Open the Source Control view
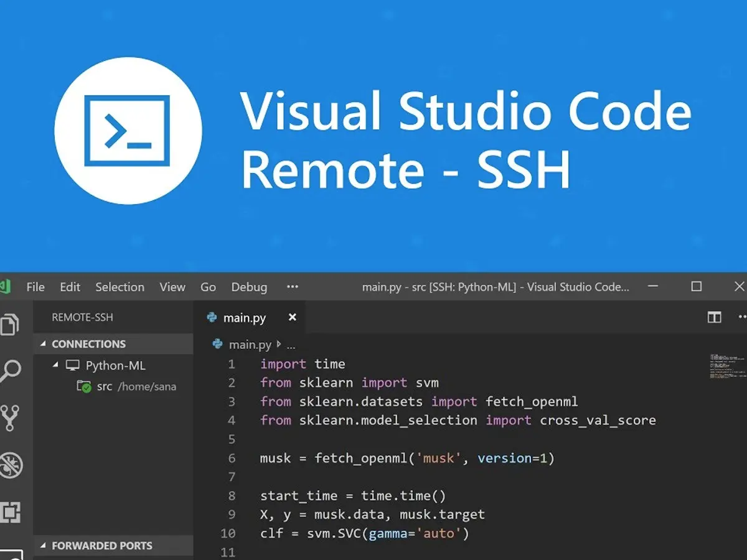The height and width of the screenshot is (560, 747). pos(10,418)
